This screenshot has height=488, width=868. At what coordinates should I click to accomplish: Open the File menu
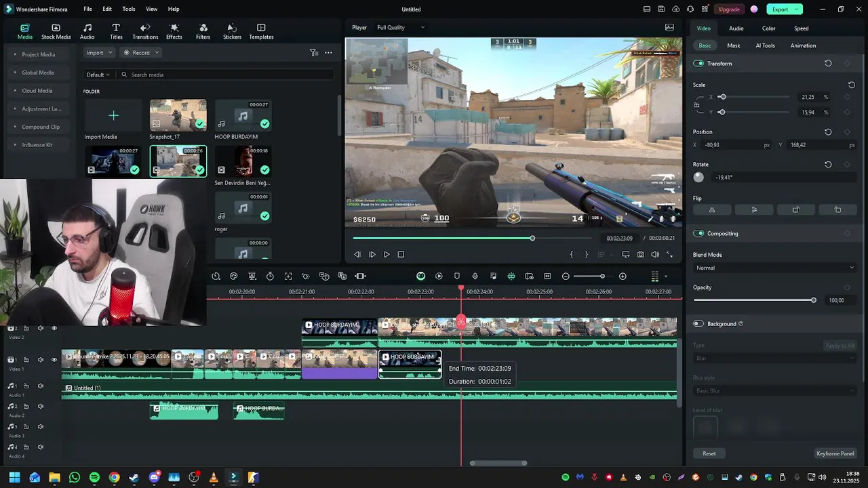point(87,9)
